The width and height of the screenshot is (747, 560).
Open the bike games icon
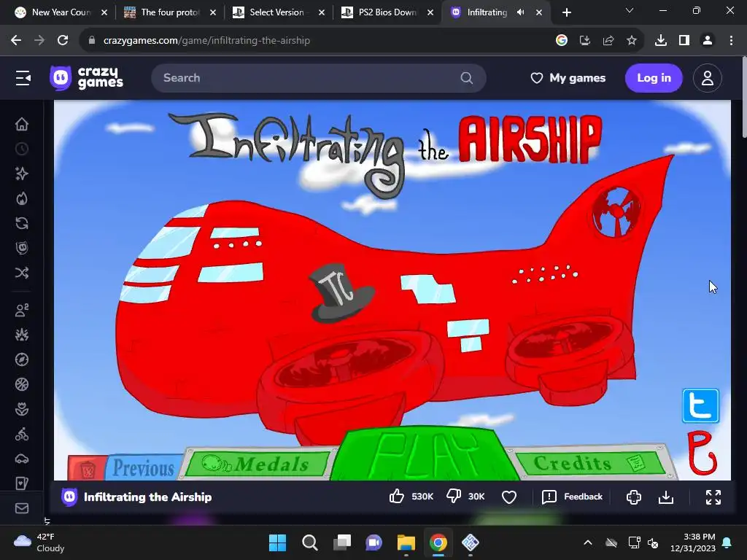point(22,434)
